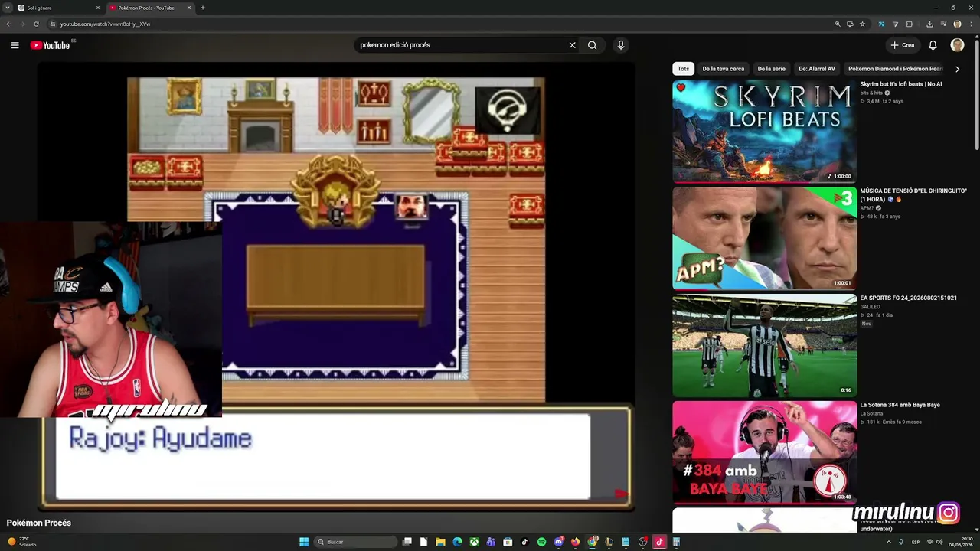Open 'MÚSICA DE TENSIÓ' Chiringuito video title

913,195
